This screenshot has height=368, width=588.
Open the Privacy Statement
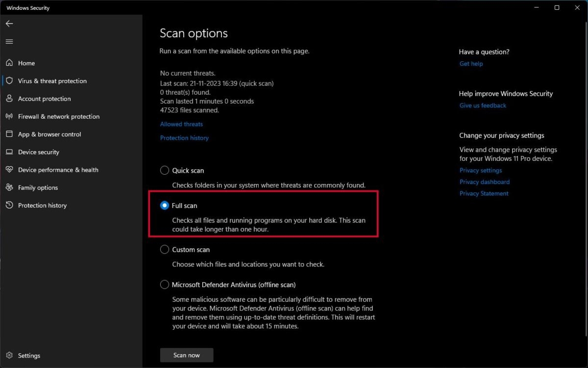[484, 193]
